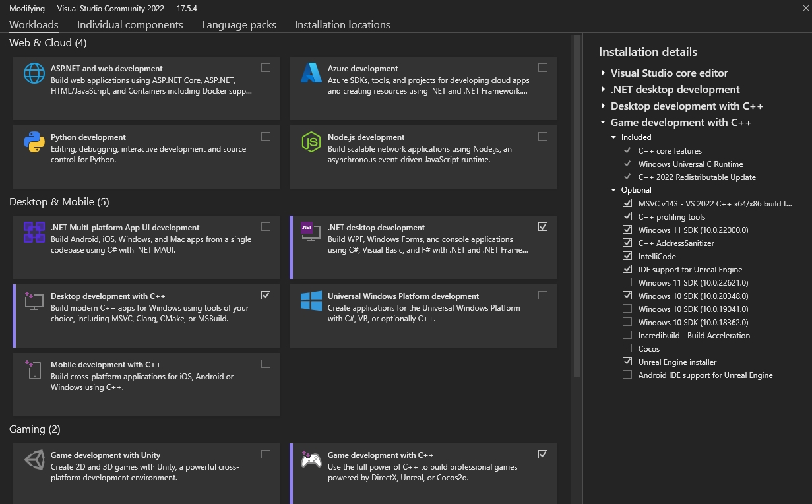812x504 pixels.
Task: Click the Node.js hexagon icon
Action: pyautogui.click(x=311, y=142)
